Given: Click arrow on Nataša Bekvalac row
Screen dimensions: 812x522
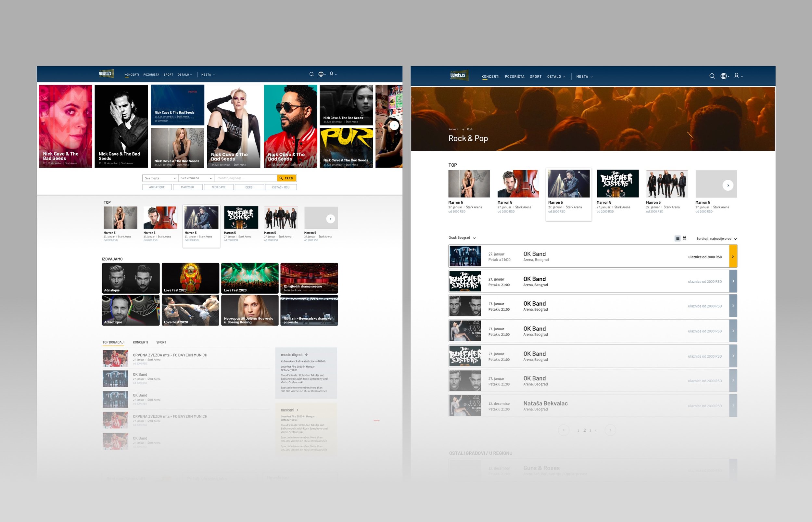Looking at the screenshot, I should click(x=733, y=405).
